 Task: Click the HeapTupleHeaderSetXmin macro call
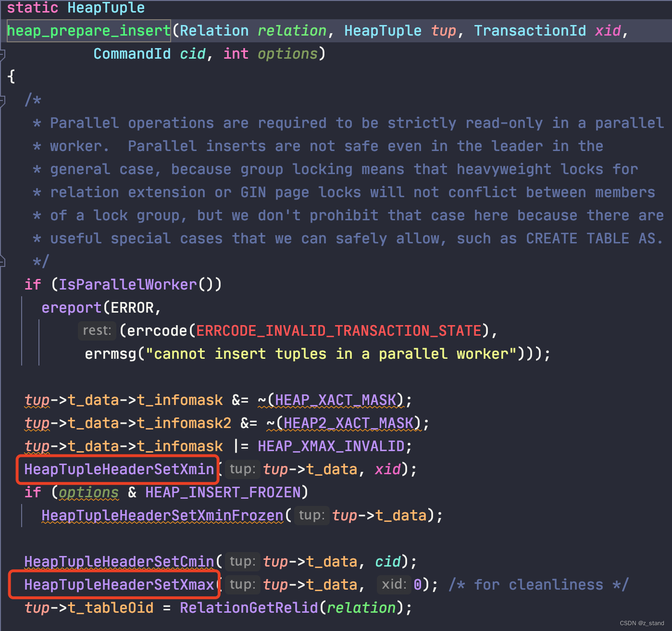coord(119,469)
